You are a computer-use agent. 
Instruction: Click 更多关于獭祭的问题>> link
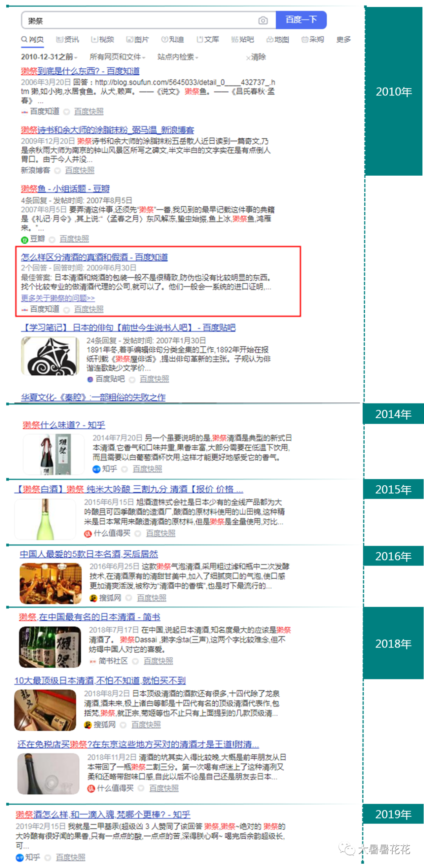58,298
